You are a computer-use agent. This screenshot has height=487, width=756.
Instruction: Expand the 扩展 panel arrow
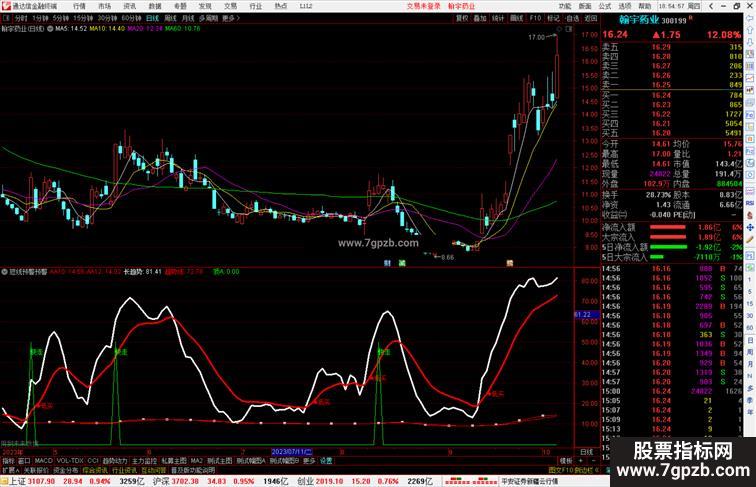(x=10, y=470)
